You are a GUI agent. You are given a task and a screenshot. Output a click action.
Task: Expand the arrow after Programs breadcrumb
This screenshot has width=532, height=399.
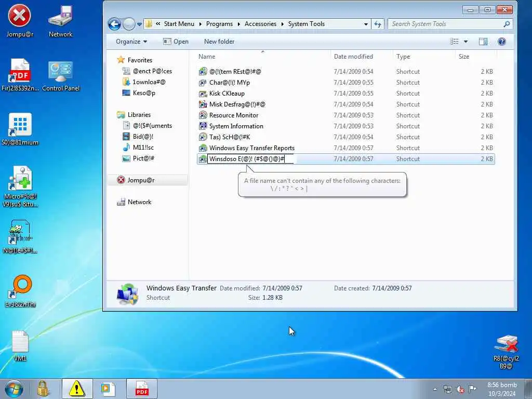(238, 24)
